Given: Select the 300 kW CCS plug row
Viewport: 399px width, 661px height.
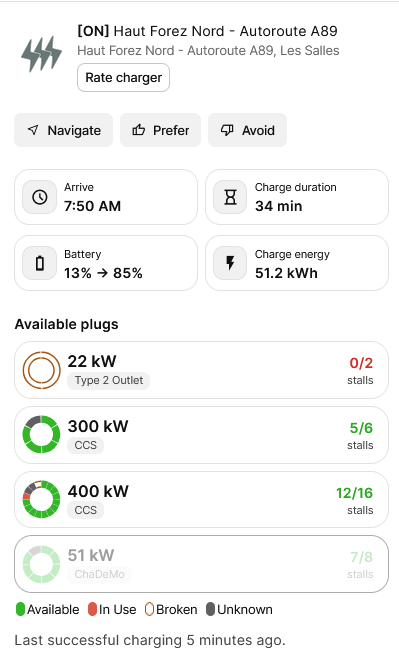Looking at the screenshot, I should pos(201,435).
